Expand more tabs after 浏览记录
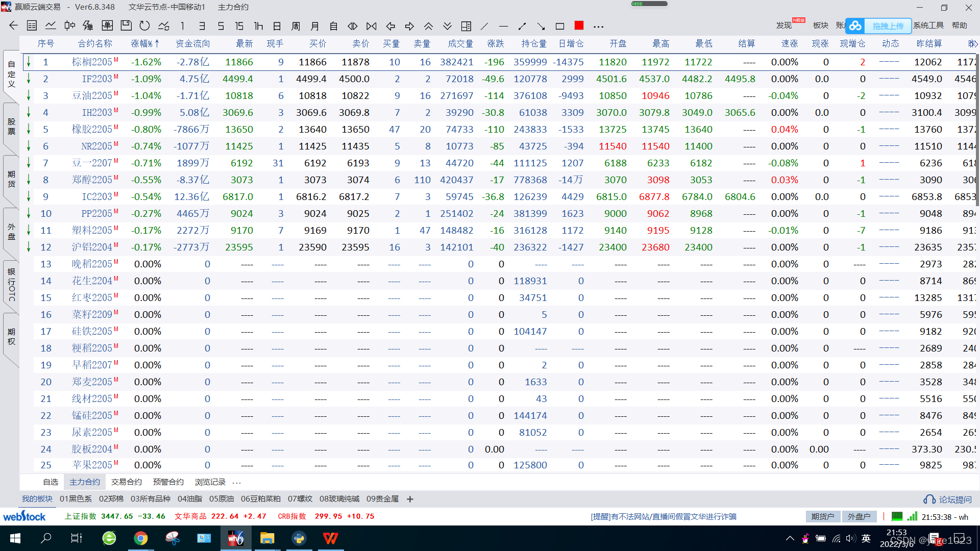980x551 pixels. click(237, 482)
